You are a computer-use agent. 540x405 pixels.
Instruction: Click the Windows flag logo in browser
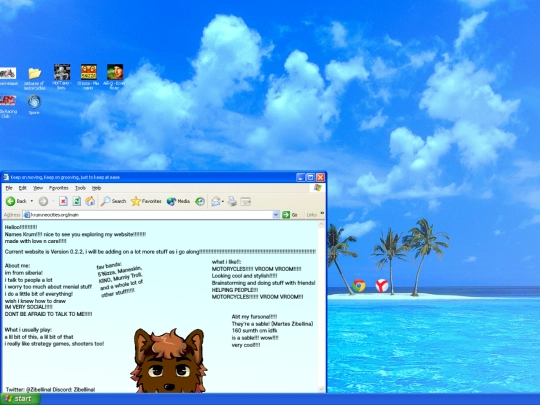pos(318,188)
